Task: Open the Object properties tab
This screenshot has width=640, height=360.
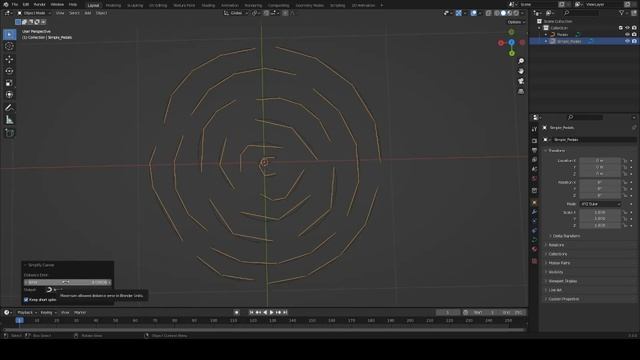Action: [534, 202]
